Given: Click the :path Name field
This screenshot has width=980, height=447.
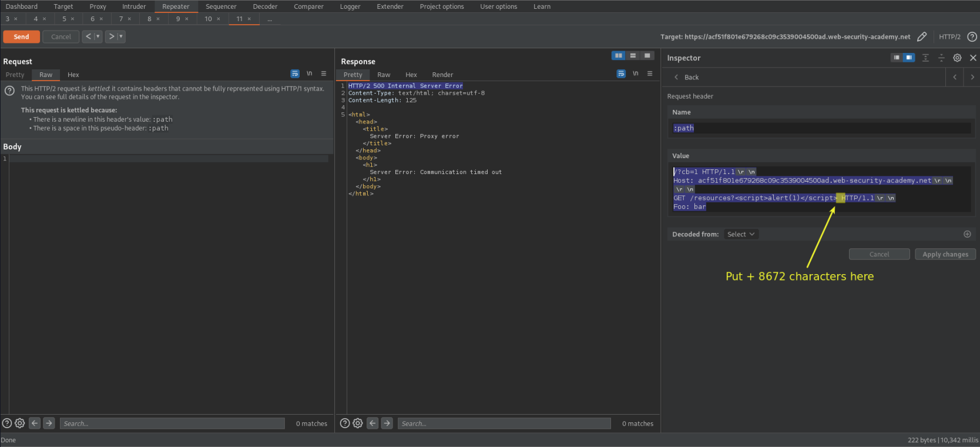Looking at the screenshot, I should tap(821, 128).
